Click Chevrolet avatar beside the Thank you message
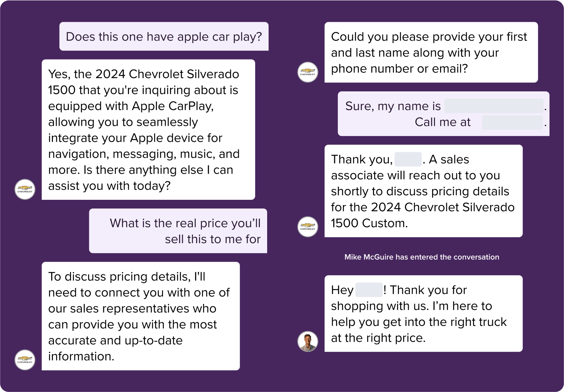This screenshot has width=564, height=392. [x=308, y=227]
